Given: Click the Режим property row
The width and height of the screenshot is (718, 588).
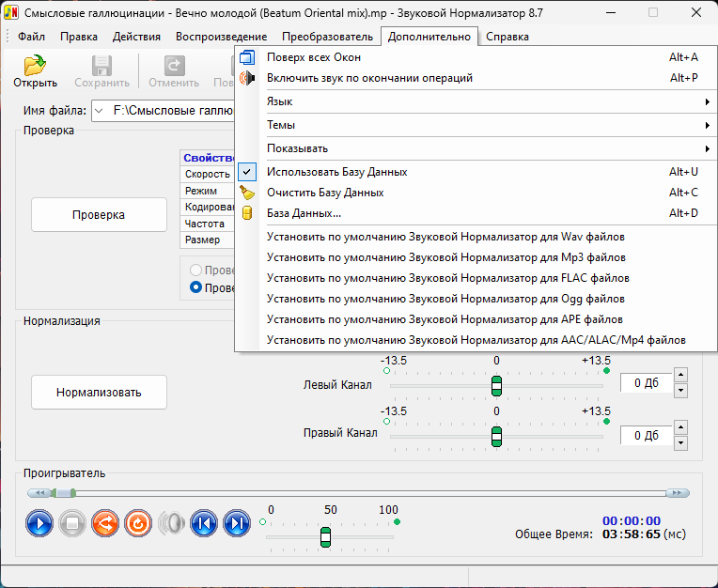Looking at the screenshot, I should click(x=208, y=191).
